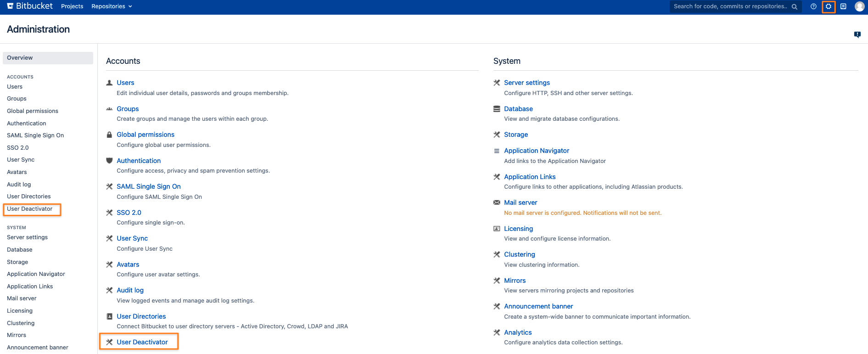Open Licensing in the sidebar

coord(20,311)
